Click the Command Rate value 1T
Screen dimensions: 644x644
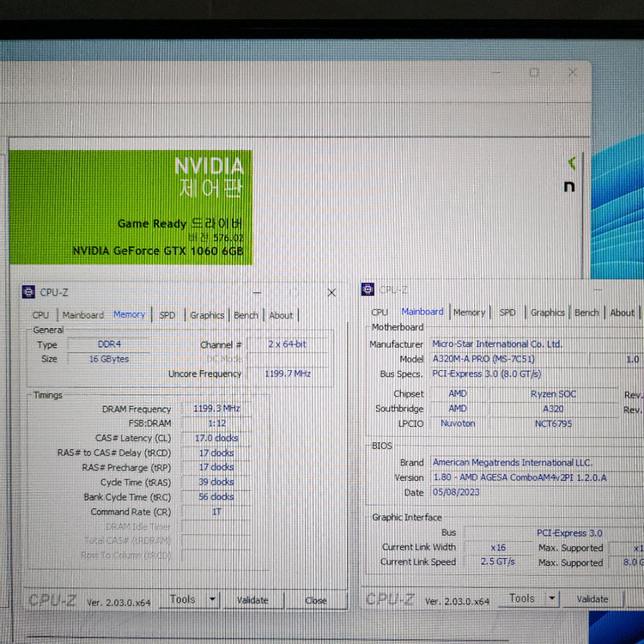pos(216,512)
